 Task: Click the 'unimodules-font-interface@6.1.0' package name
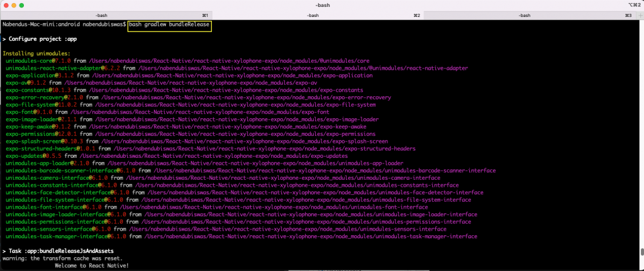pyautogui.click(x=54, y=207)
